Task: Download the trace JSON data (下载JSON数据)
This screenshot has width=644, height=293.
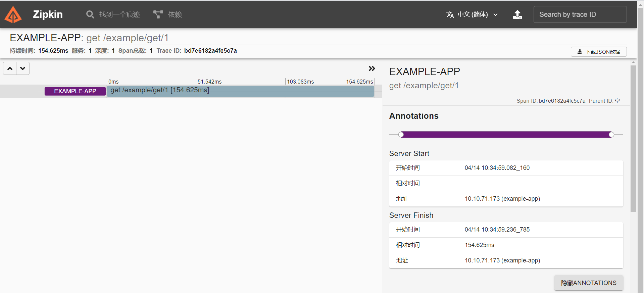Action: click(599, 52)
